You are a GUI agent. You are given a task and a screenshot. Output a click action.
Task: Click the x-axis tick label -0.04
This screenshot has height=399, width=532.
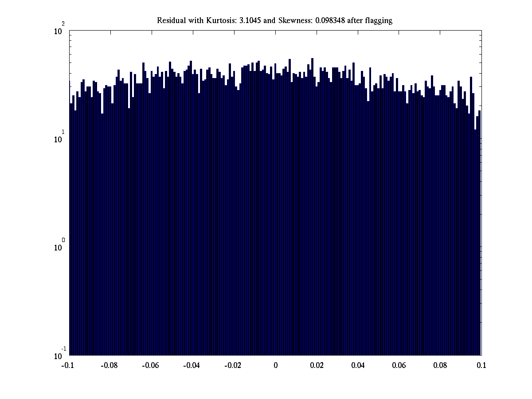192,366
